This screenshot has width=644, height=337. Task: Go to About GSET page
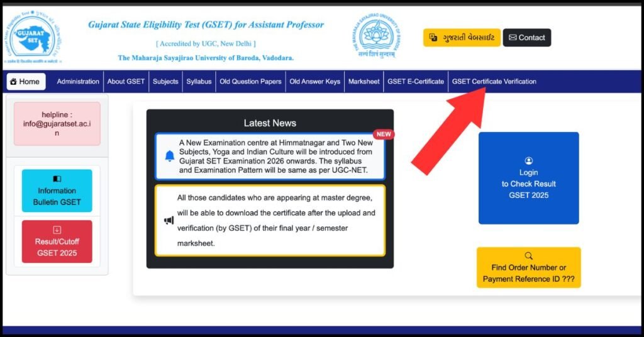point(126,82)
